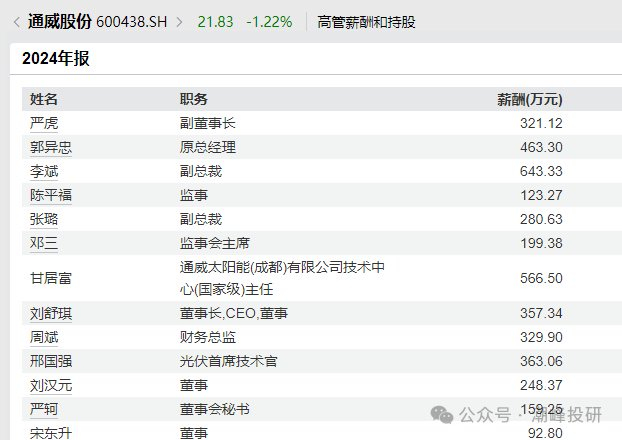The width and height of the screenshot is (622, 440).
Task: Open the 高管薪酬和持股 tab title
Action: (x=366, y=22)
